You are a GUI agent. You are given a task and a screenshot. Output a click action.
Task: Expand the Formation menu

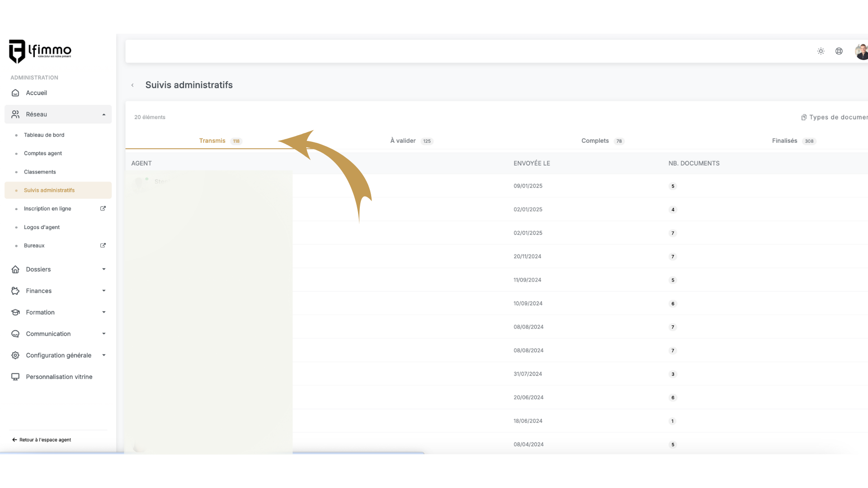[x=104, y=312]
